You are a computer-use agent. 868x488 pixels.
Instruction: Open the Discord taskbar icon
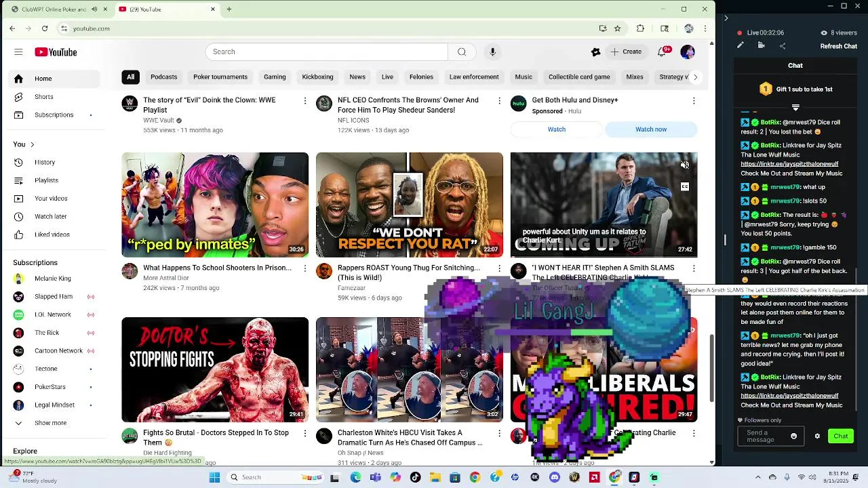point(555,477)
